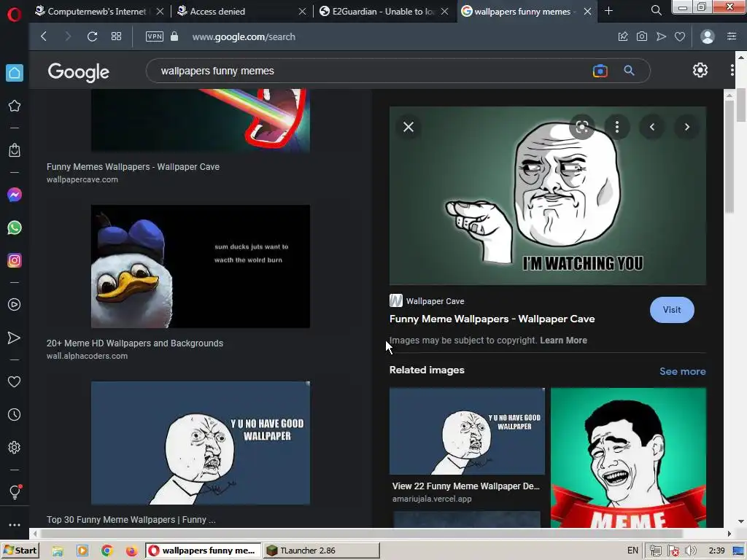Open the amariujala.vercel.app related thumbnail
Viewport: 747px width, 560px height.
point(467,431)
